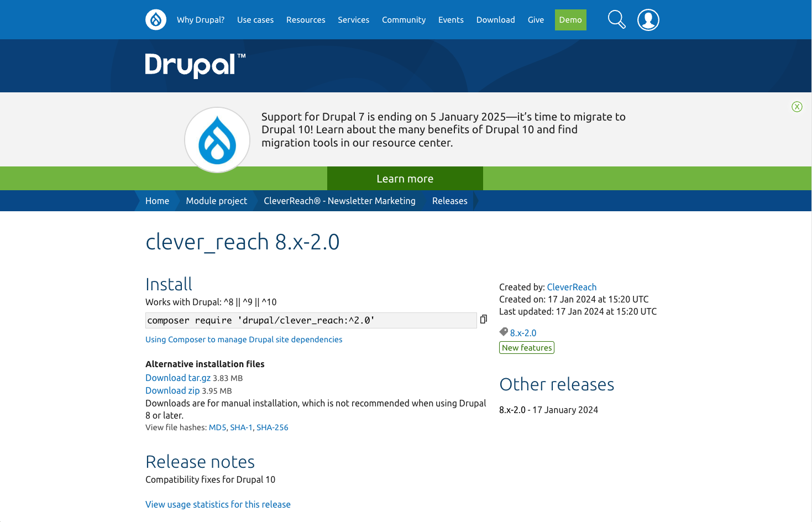Download the tar.gz file
This screenshot has height=522, width=812.
(x=178, y=378)
